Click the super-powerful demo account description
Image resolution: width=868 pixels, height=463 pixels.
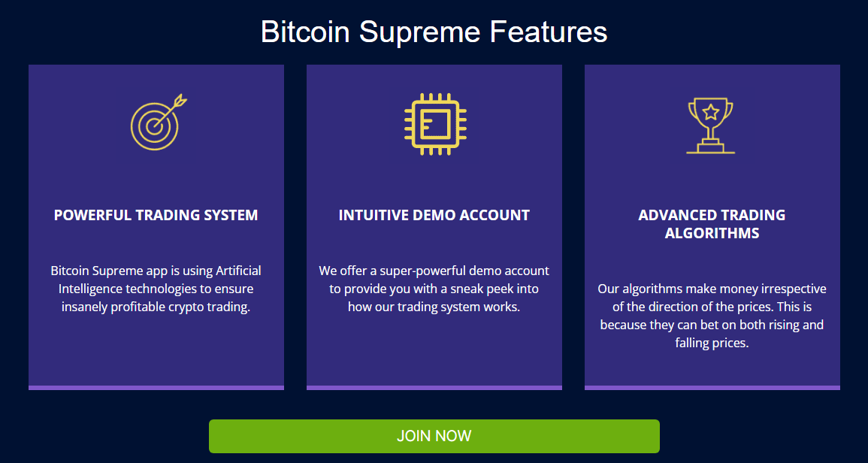coord(434,289)
